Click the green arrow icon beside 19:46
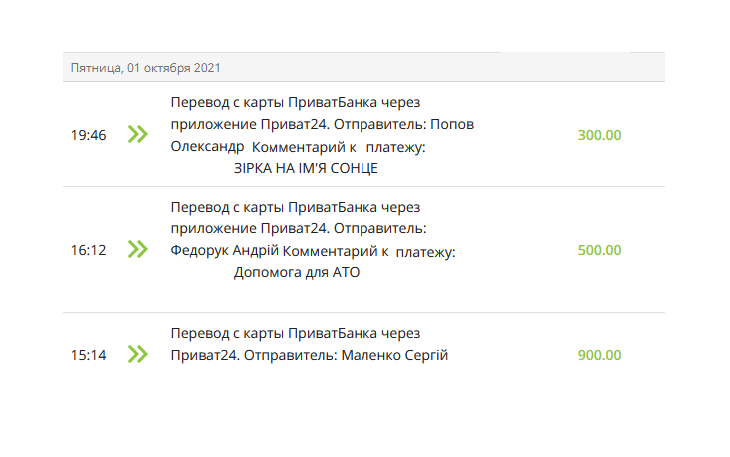The width and height of the screenshot is (730, 457). tap(138, 134)
